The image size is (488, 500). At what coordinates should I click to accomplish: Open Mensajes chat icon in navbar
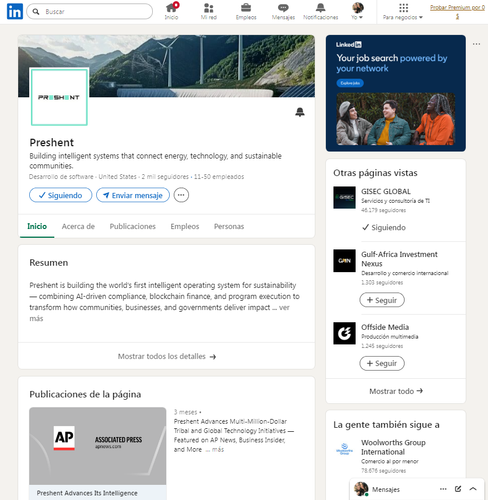pos(283,11)
